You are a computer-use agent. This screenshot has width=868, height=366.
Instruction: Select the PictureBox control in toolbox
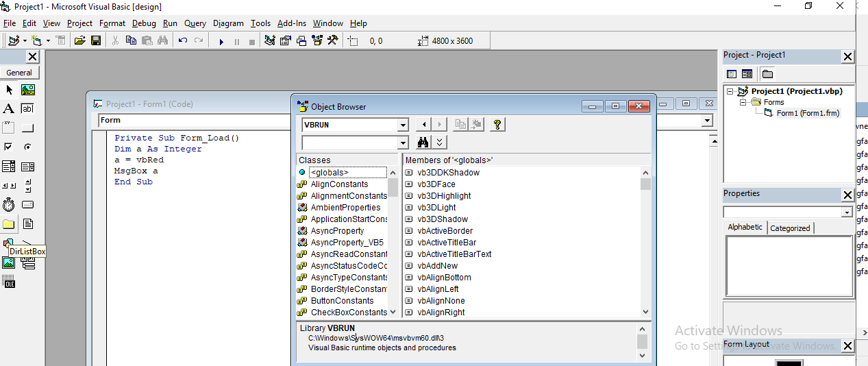pyautogui.click(x=28, y=90)
